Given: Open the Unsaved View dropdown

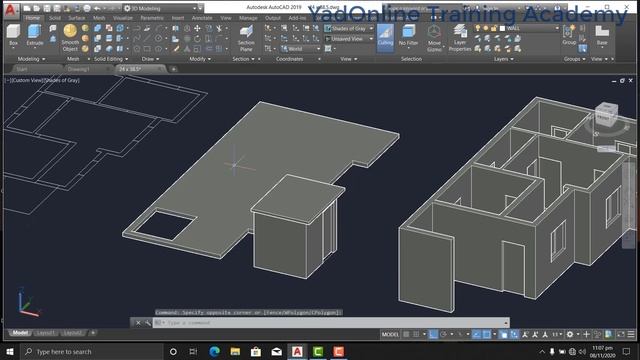Looking at the screenshot, I should pos(349,39).
